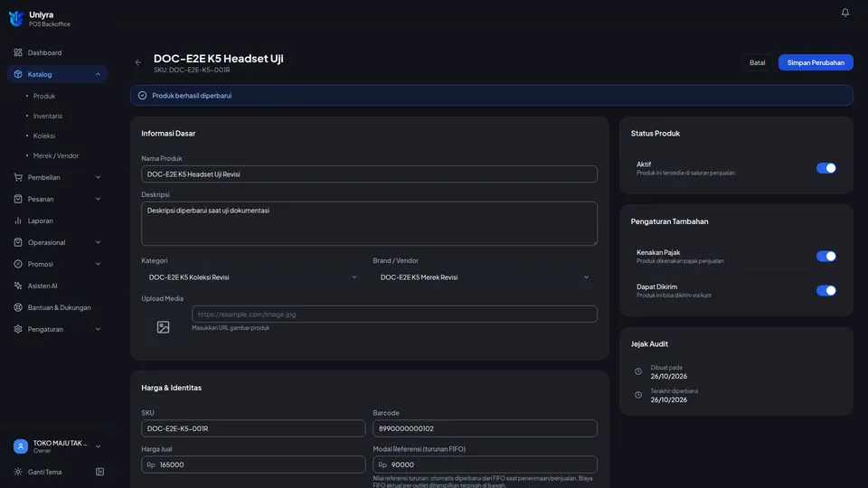Click the clock icon beside Dibuat pada
The height and width of the screenshot is (488, 868).
coord(638,371)
